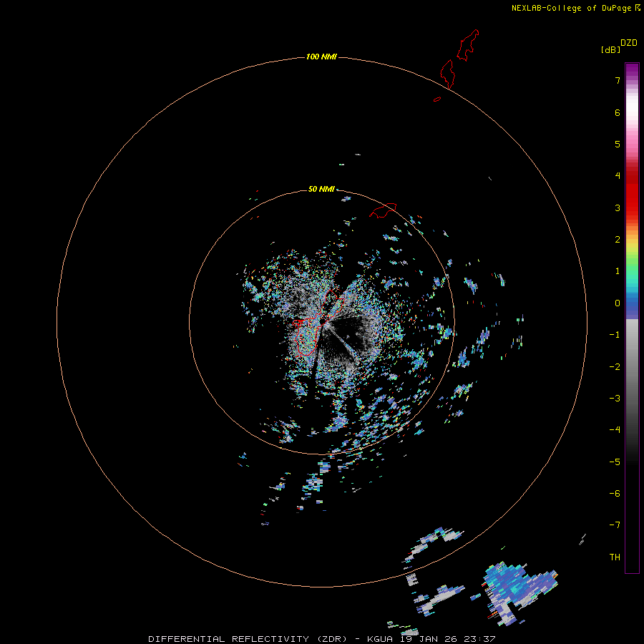Click the 19 JAN 26 date in title
The height and width of the screenshot is (644, 644).
[429, 639]
